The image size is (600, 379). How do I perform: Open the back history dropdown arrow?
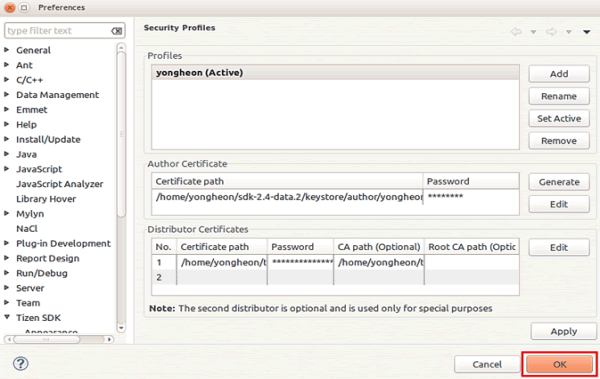tap(533, 32)
